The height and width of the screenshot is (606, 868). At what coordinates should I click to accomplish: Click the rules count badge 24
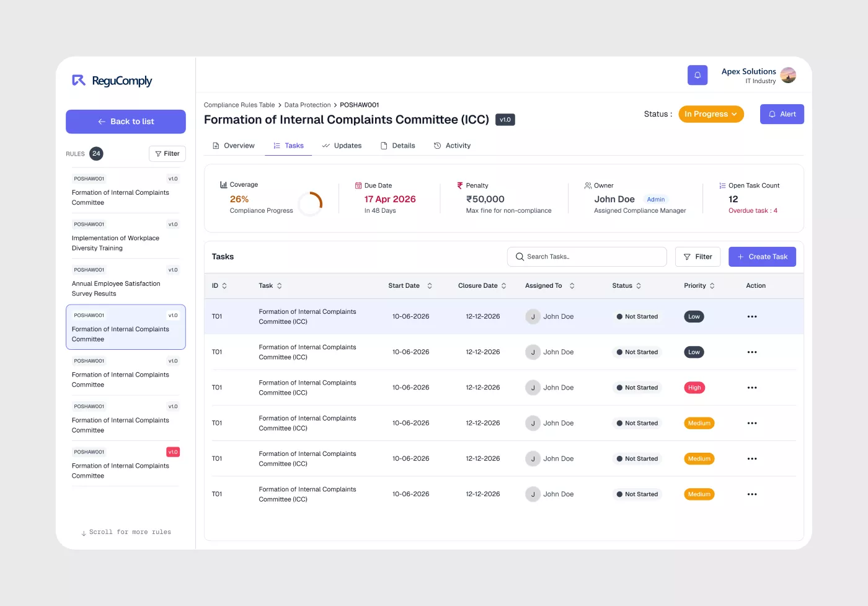pyautogui.click(x=96, y=154)
